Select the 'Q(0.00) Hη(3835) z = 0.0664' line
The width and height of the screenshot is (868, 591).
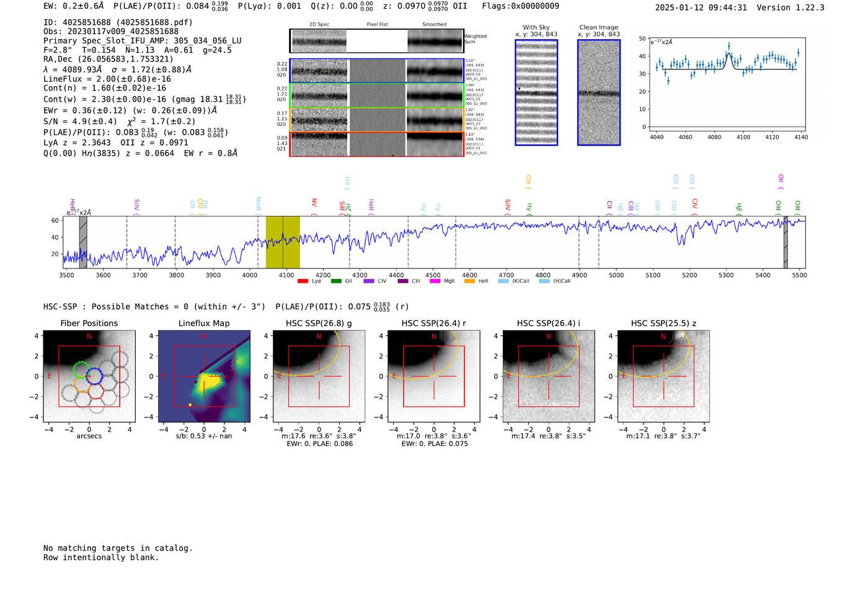pyautogui.click(x=140, y=153)
